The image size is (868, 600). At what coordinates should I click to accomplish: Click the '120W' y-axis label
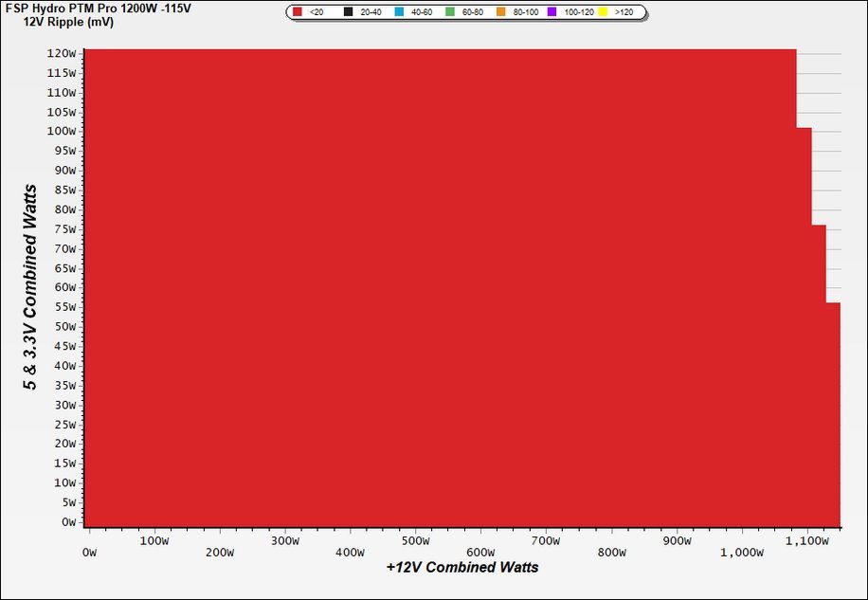62,54
